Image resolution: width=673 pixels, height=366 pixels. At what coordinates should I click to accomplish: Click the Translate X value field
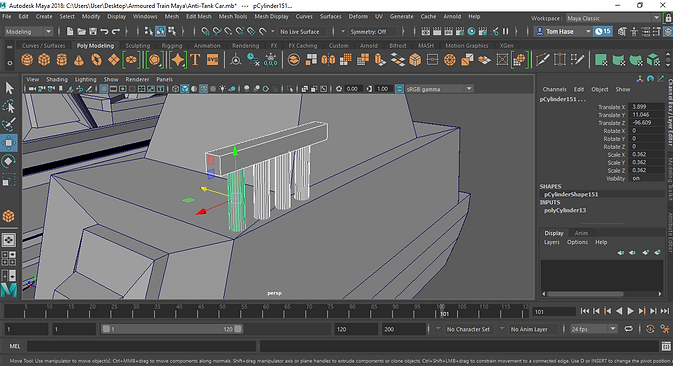click(646, 106)
